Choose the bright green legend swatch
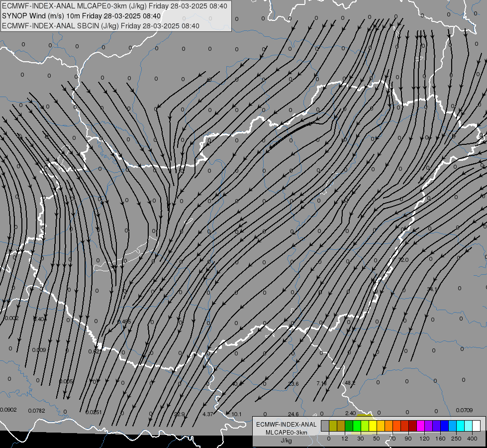 point(357,426)
